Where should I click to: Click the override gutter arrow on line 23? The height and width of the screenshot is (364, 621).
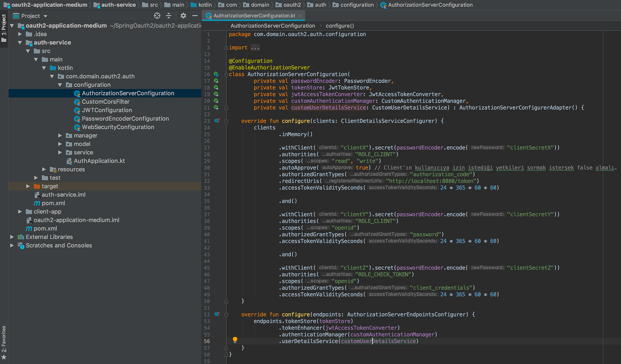[x=217, y=121]
